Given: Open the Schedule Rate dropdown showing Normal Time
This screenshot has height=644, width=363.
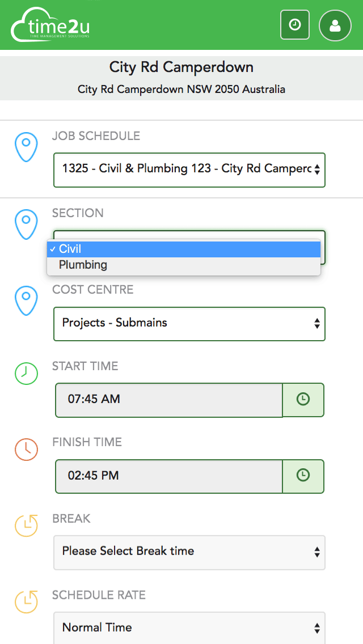Looking at the screenshot, I should [189, 628].
